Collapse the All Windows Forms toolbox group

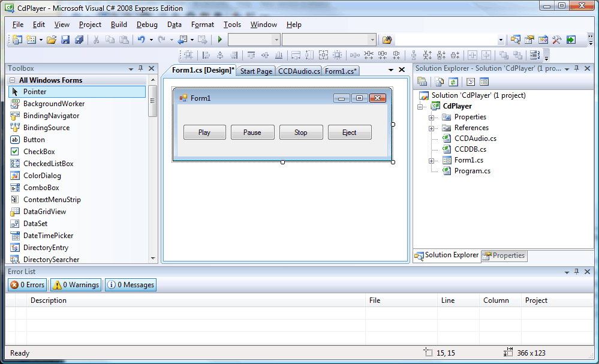point(12,80)
